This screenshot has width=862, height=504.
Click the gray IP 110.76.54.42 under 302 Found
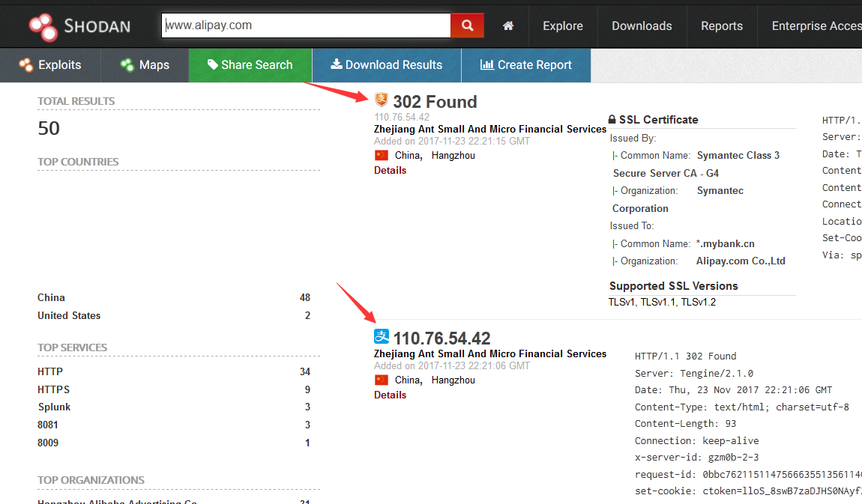coord(402,117)
